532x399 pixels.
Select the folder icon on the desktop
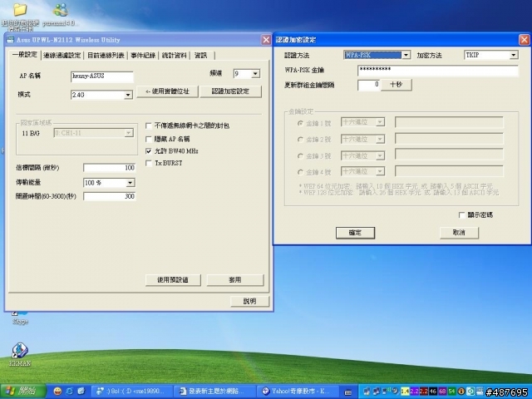pyautogui.click(x=20, y=9)
